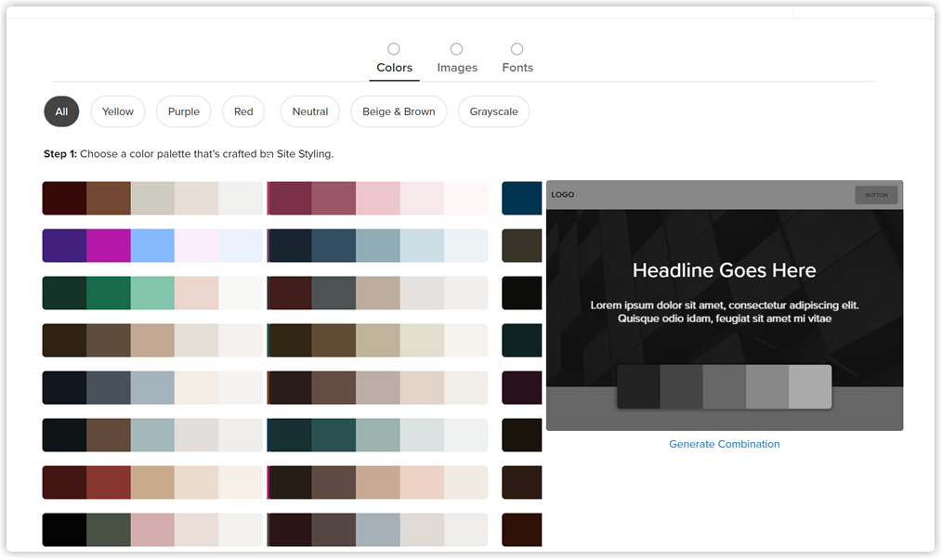Choose the olive brown swatch beside preview
The width and height of the screenshot is (942, 560).
click(x=521, y=246)
